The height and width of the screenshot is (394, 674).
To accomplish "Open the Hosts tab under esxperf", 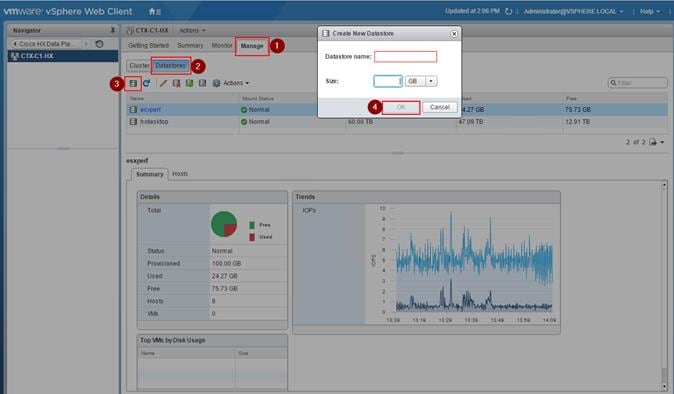I will 180,174.
